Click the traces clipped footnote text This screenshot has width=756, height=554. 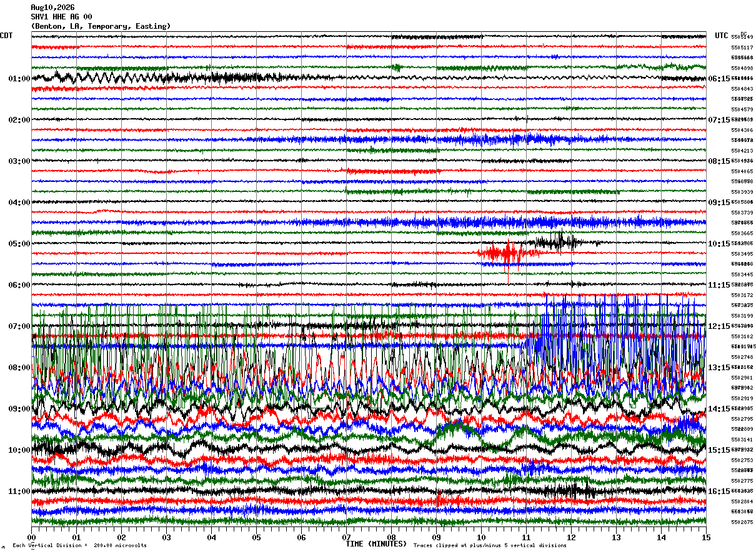pos(490,545)
